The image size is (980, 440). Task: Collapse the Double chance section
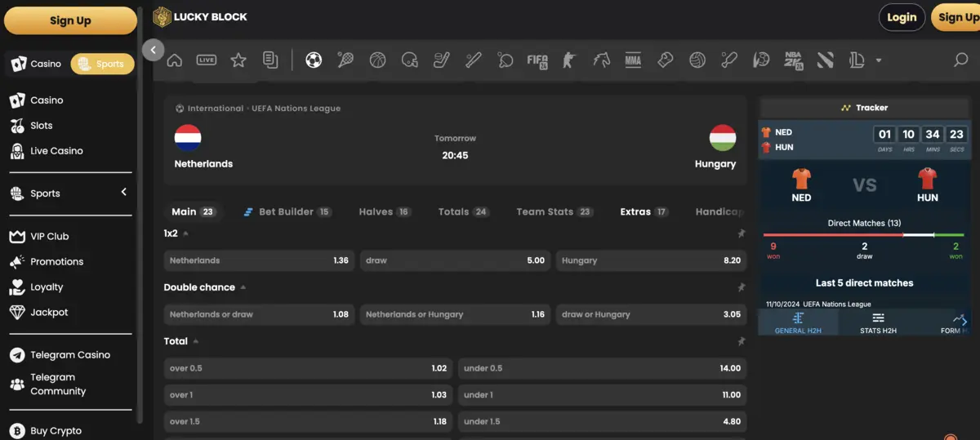(x=243, y=287)
